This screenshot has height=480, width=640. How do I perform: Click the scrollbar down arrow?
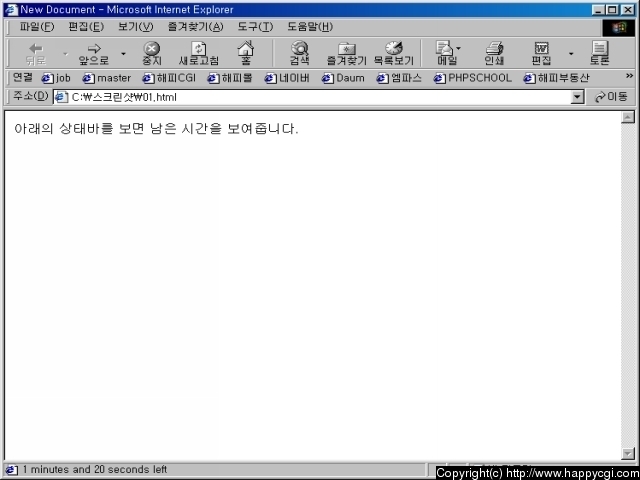click(628, 453)
